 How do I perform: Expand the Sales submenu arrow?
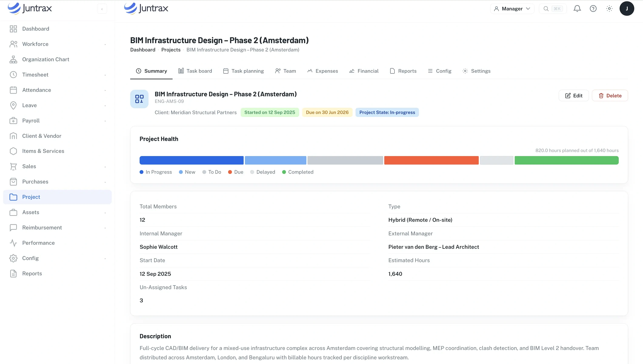click(105, 167)
